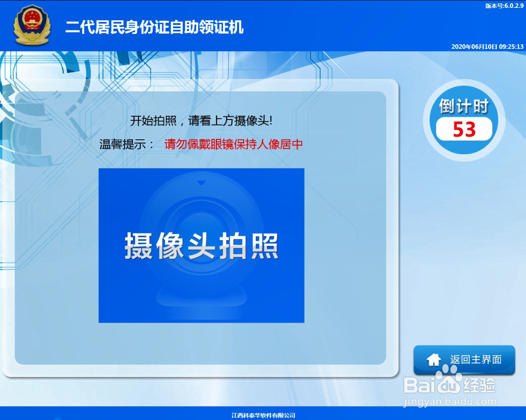Select the camera icon in the photo area
The image size is (526, 420).
point(201,240)
